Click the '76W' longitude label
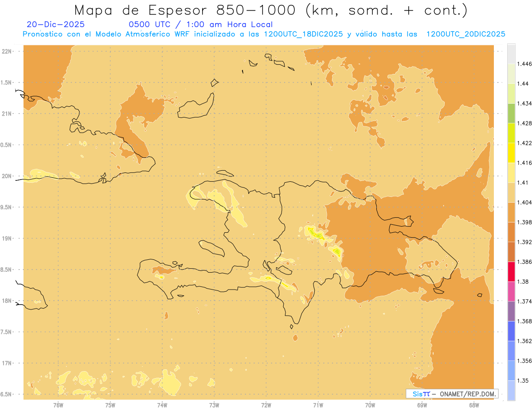 click(58, 405)
